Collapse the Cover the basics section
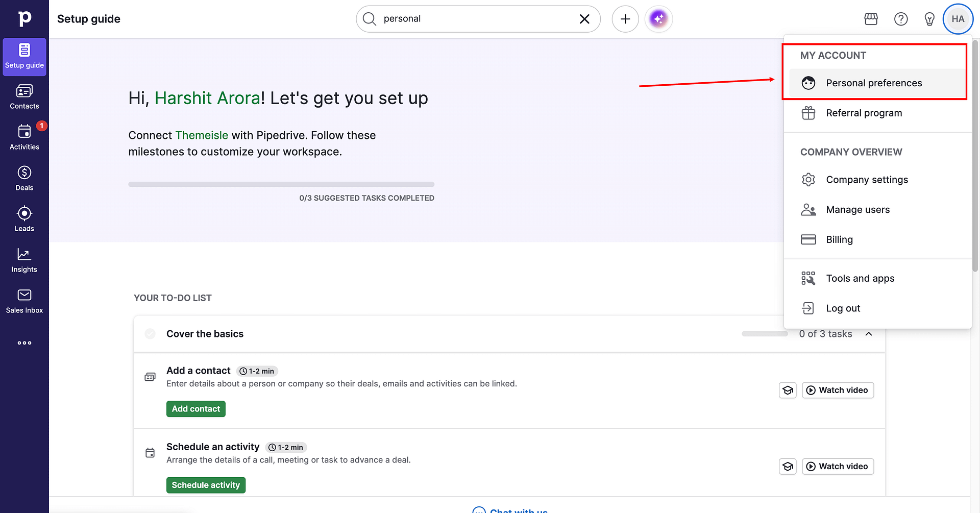Image resolution: width=980 pixels, height=513 pixels. [869, 334]
